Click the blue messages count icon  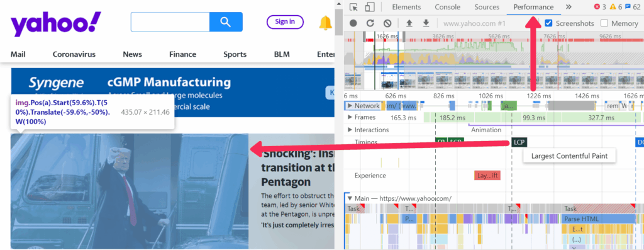[x=628, y=7]
